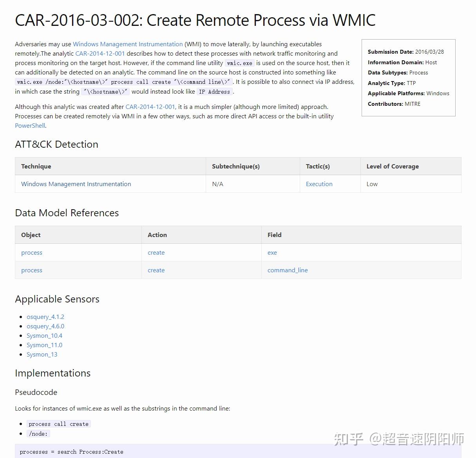Click create link in the exe row
The width and height of the screenshot is (476, 458).
click(x=156, y=253)
